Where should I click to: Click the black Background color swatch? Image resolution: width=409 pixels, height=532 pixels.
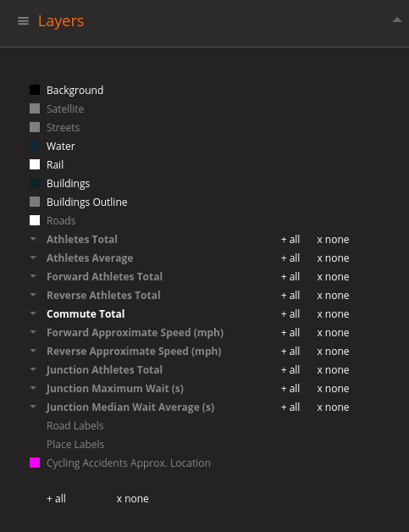pos(35,90)
